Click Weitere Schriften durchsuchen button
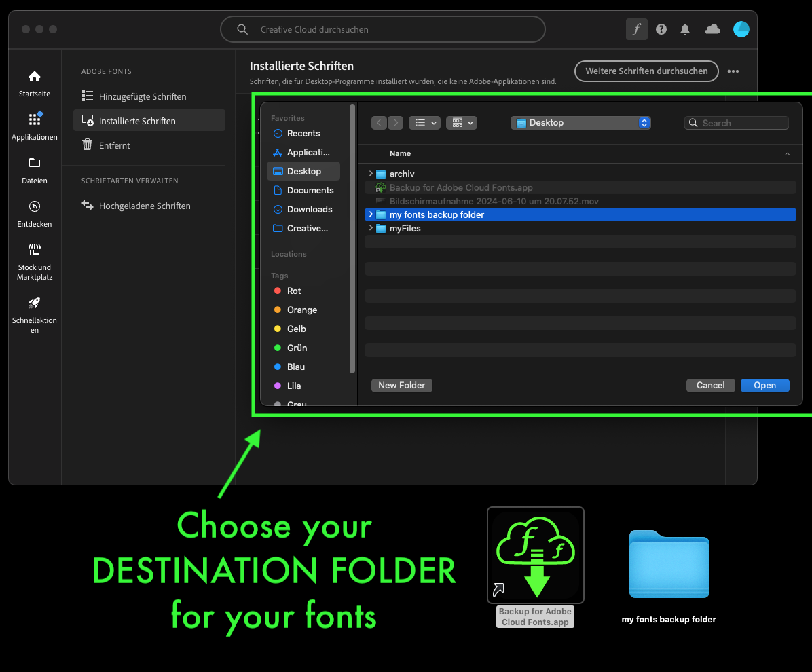The width and height of the screenshot is (812, 672). point(646,71)
